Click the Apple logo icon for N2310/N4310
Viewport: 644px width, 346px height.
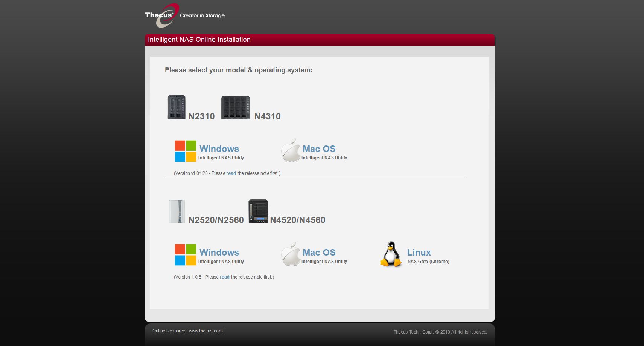[291, 150]
